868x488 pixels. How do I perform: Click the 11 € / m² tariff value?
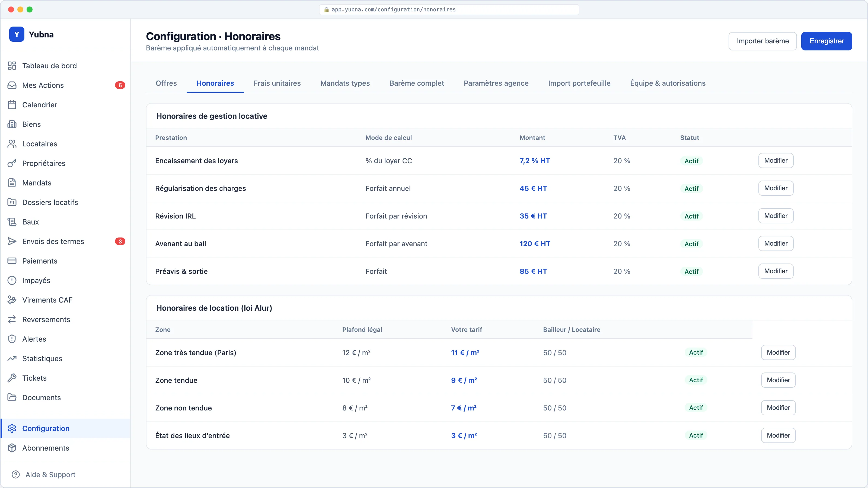[x=465, y=353]
